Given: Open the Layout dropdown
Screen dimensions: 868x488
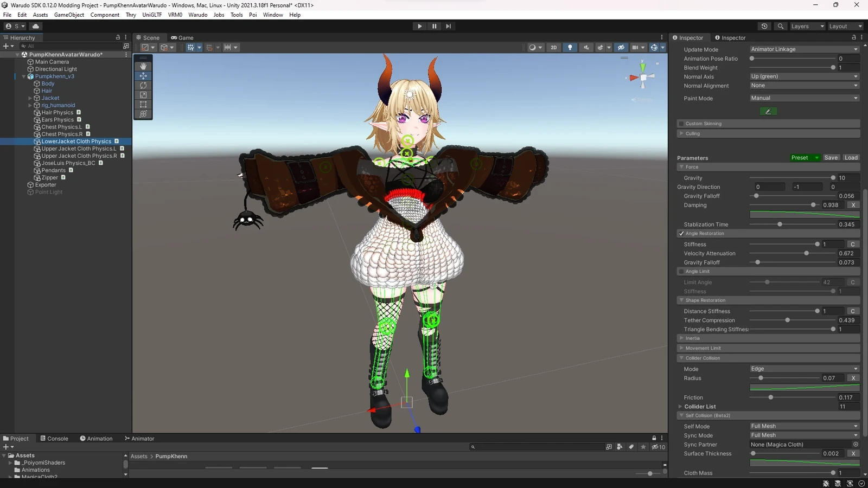Looking at the screenshot, I should (x=845, y=26).
